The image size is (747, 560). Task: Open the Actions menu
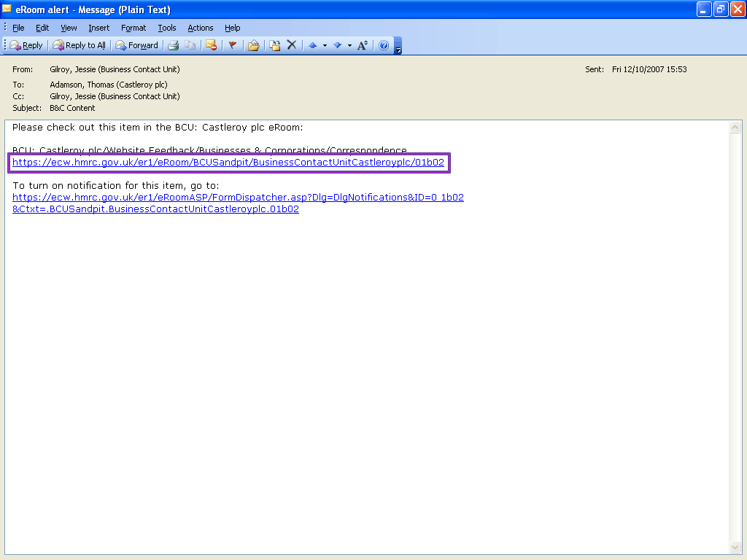[200, 28]
